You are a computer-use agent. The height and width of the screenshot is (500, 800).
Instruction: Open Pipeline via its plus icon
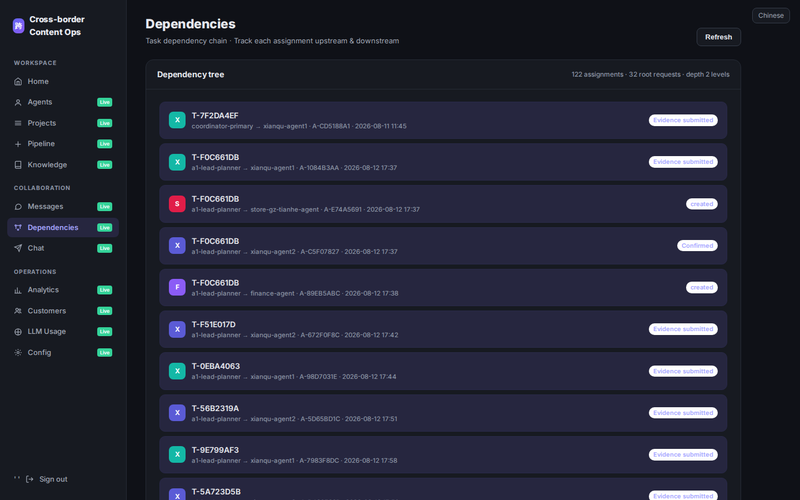pyautogui.click(x=18, y=144)
